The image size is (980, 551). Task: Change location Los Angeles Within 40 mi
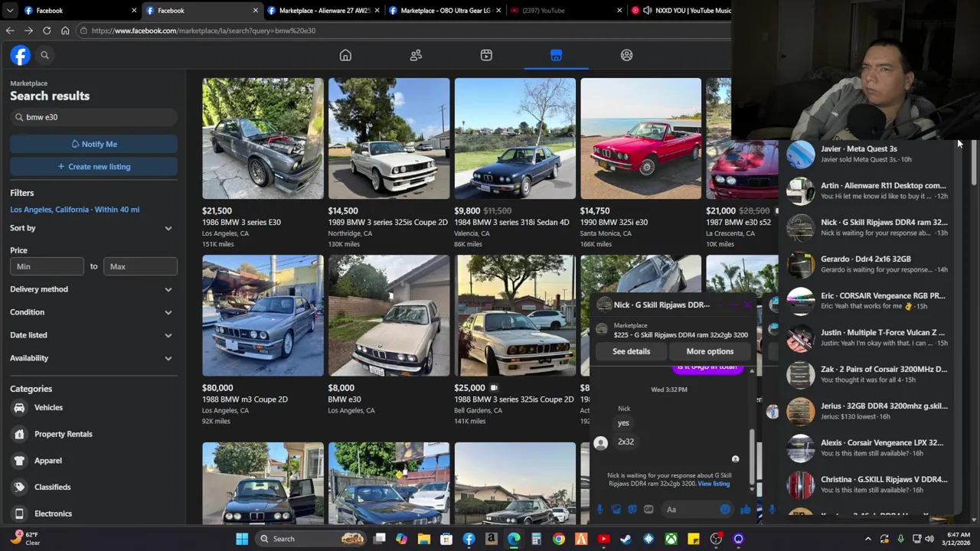74,210
